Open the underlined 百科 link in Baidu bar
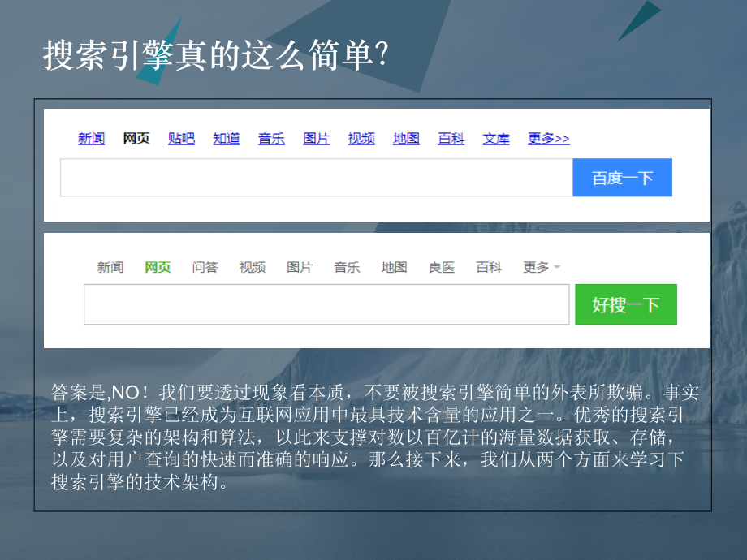Screen dimensions: 747x560 [x=451, y=139]
